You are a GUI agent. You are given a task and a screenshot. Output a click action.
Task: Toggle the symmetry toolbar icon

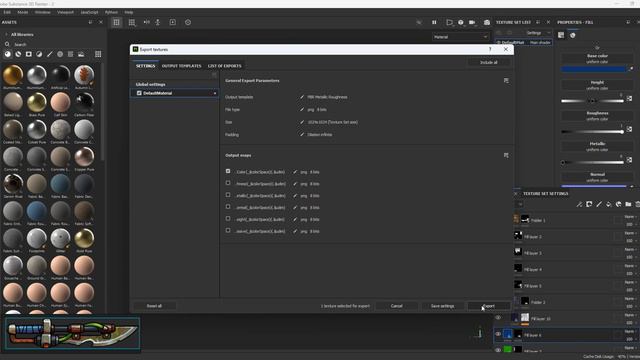point(147,22)
